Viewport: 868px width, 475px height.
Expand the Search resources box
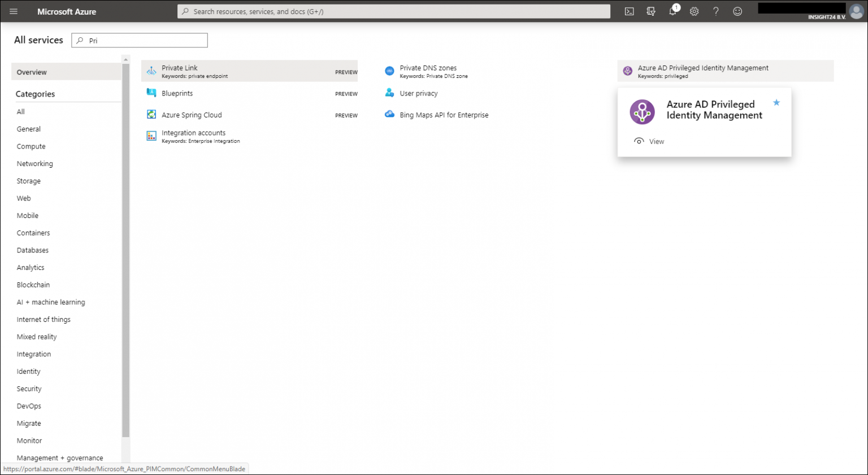point(393,11)
